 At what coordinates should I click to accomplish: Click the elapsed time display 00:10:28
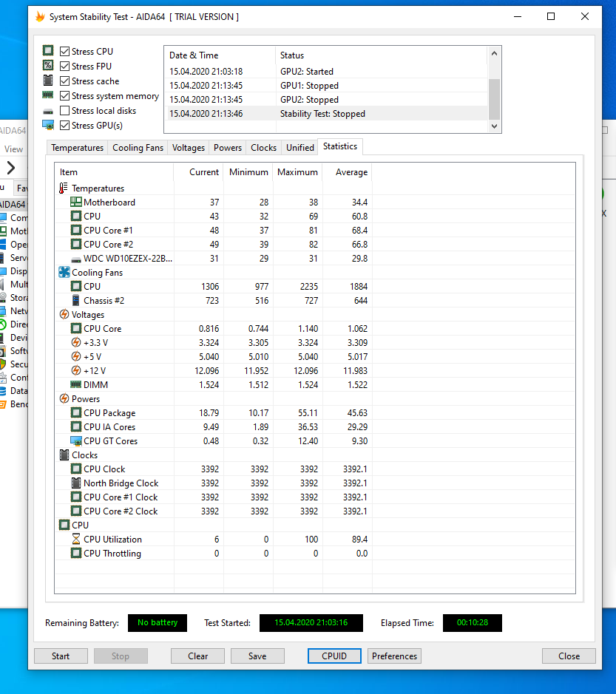472,623
